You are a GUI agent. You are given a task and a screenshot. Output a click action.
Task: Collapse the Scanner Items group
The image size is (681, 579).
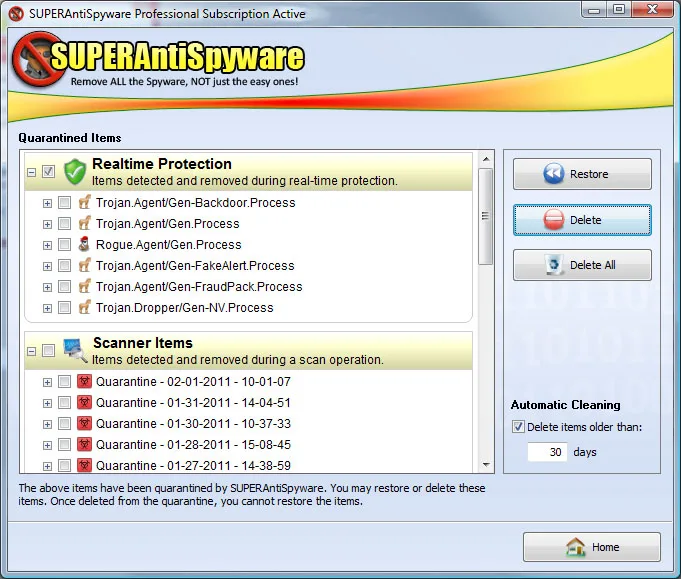[x=32, y=351]
